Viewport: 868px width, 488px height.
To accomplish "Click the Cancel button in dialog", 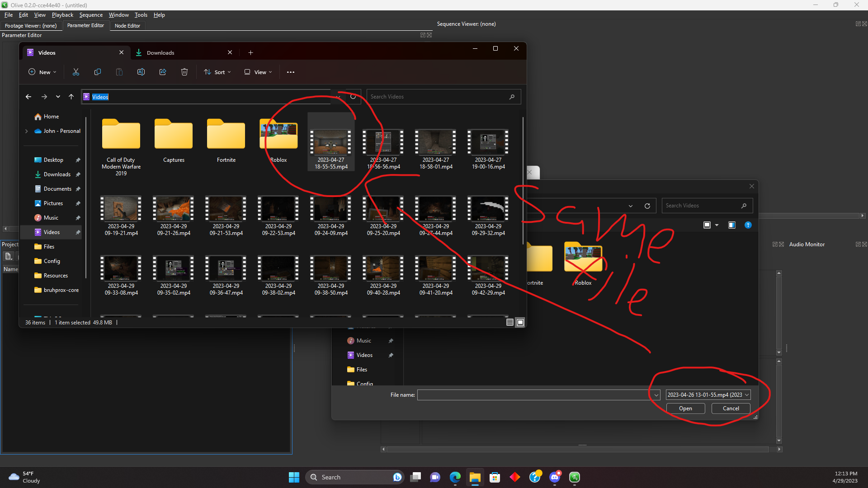I will [x=731, y=408].
